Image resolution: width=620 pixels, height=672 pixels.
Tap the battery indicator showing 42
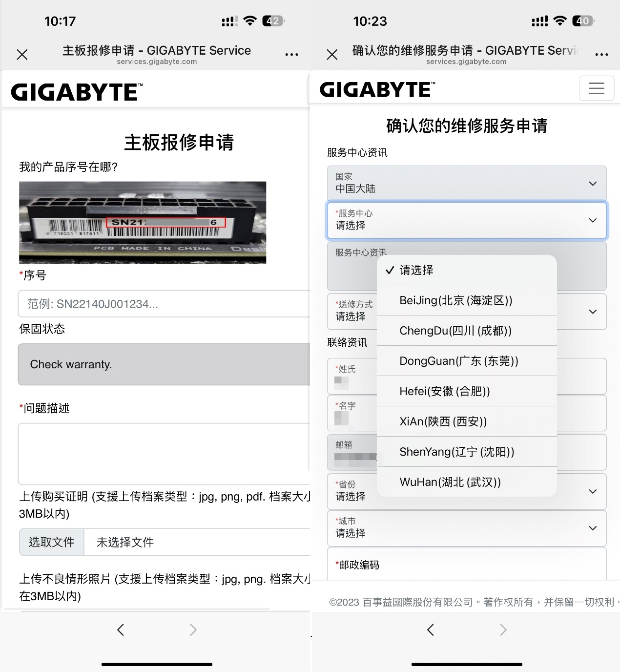[x=273, y=21]
